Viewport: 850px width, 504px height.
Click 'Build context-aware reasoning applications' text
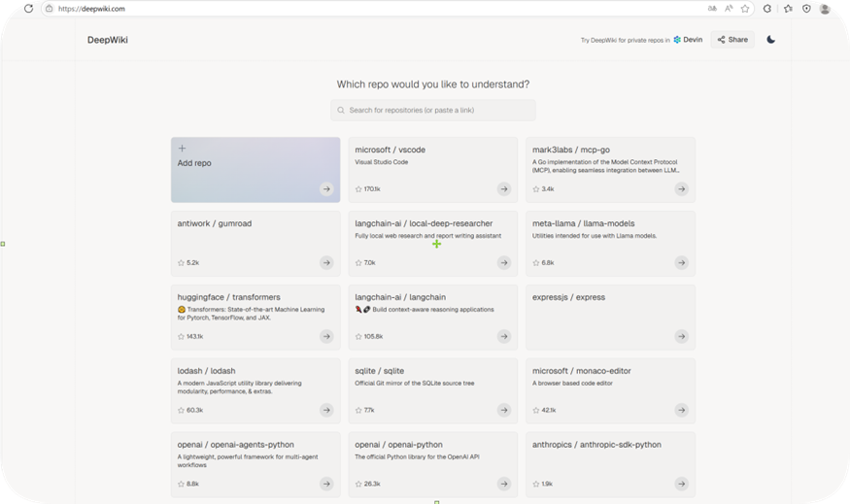tap(433, 310)
